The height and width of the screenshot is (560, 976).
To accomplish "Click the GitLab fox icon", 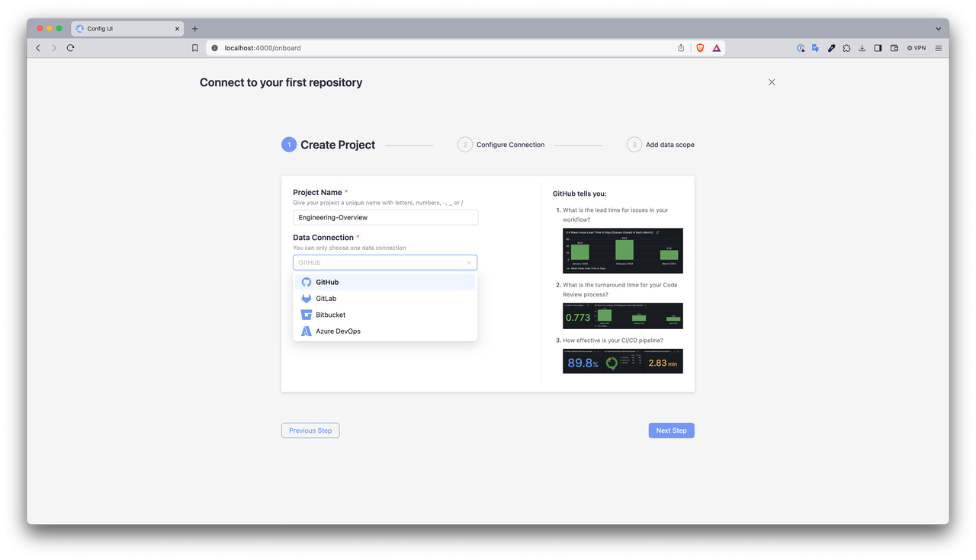I will [307, 299].
